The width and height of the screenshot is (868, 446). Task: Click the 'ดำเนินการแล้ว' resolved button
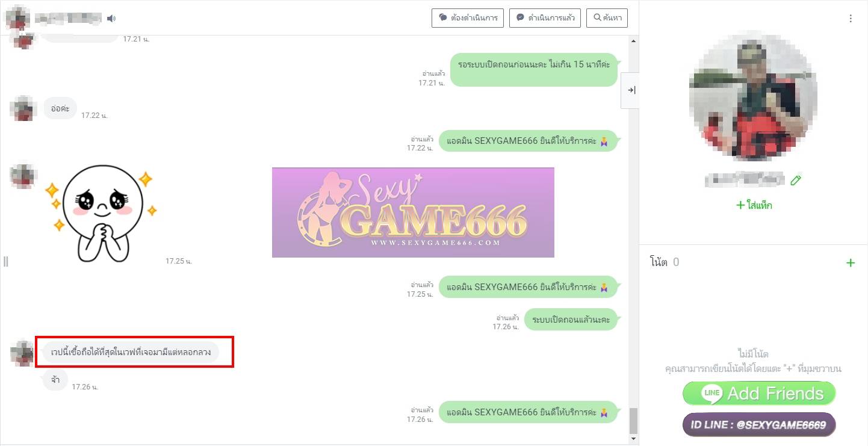point(545,18)
